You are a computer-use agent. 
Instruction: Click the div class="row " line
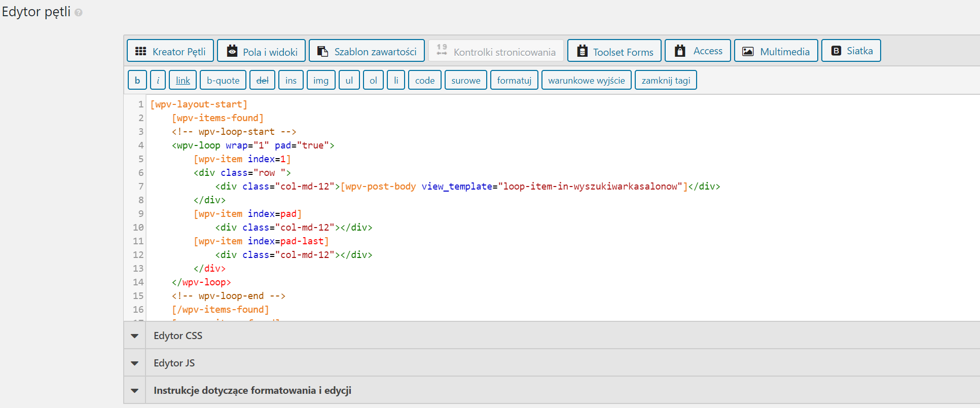point(242,173)
